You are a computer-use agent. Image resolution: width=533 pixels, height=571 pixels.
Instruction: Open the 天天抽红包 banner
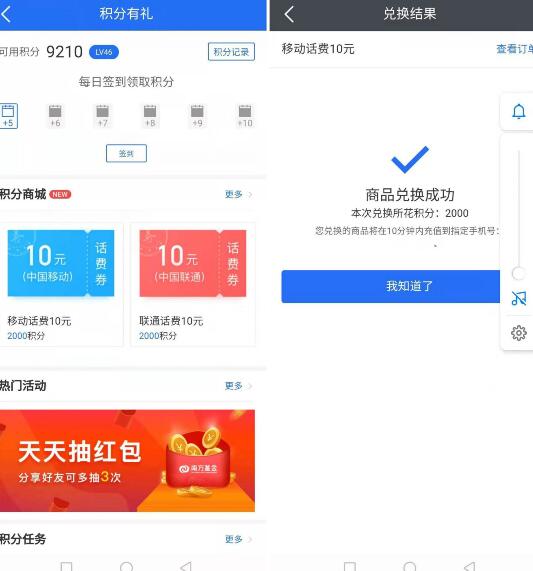point(127,461)
